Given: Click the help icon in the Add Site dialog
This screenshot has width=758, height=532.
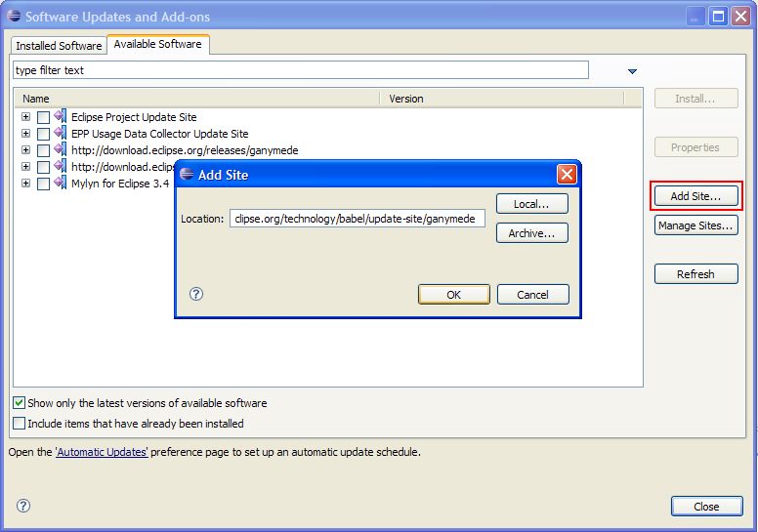Looking at the screenshot, I should coord(196,294).
